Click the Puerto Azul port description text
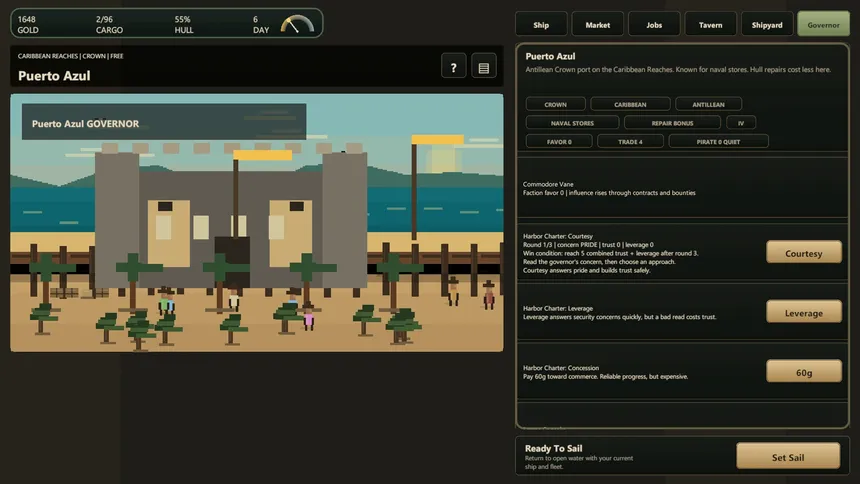 click(x=678, y=70)
